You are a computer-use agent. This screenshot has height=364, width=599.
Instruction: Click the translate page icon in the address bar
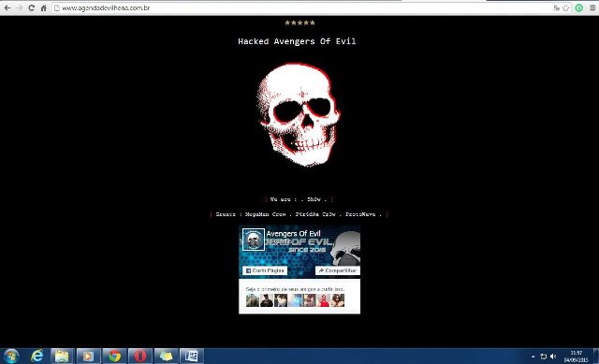coord(557,7)
